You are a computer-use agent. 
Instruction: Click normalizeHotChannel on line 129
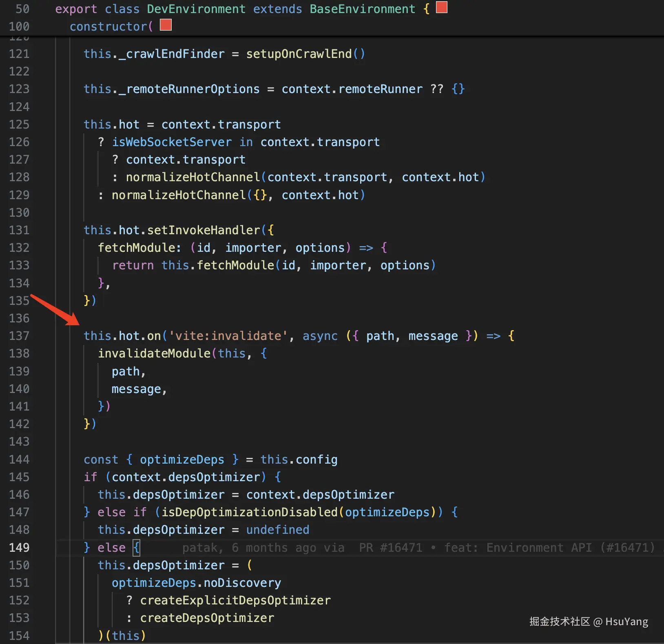click(x=179, y=195)
